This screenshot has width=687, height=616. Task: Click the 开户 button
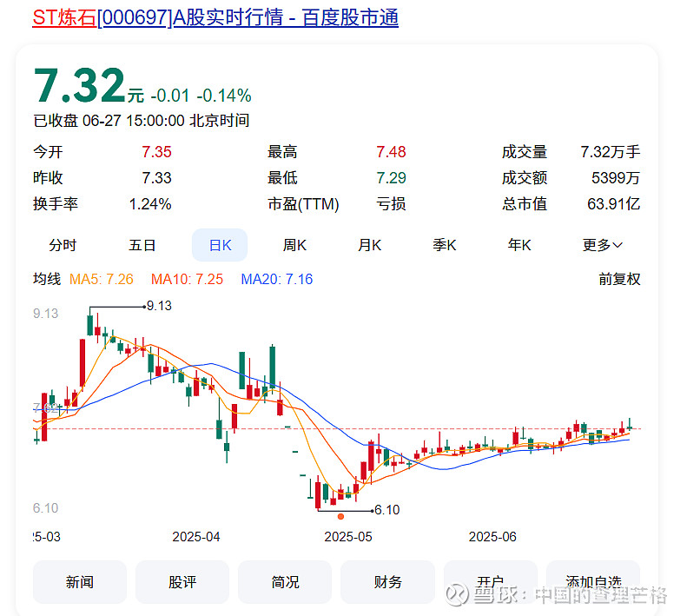[490, 582]
